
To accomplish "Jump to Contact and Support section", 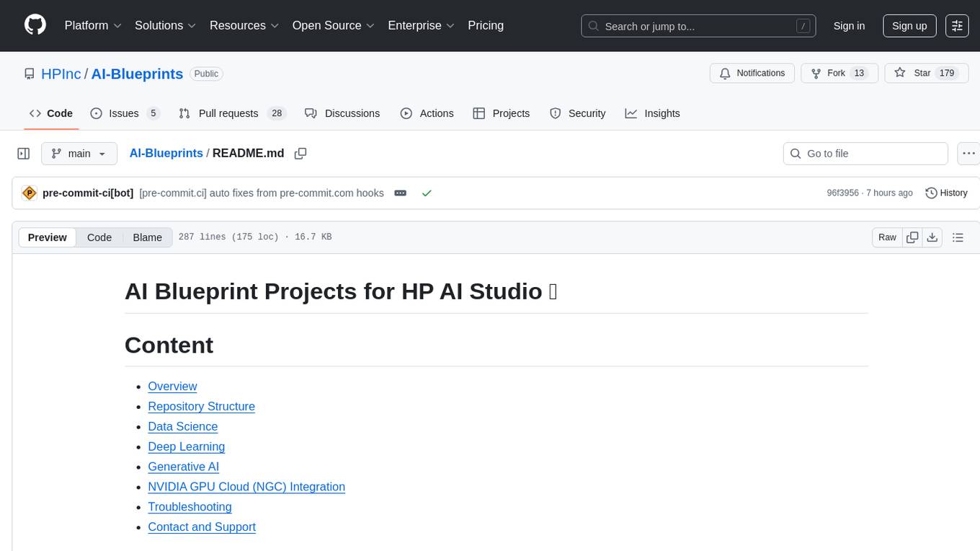I will point(202,527).
